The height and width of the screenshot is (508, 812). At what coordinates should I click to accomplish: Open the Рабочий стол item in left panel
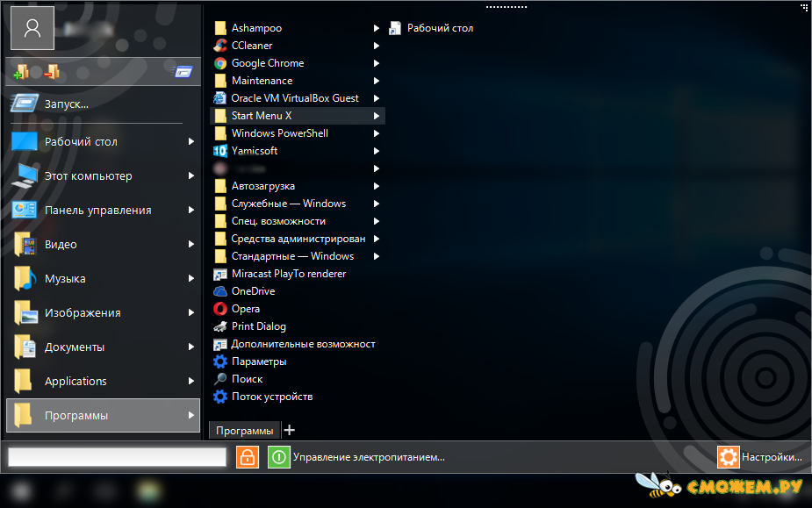point(103,141)
